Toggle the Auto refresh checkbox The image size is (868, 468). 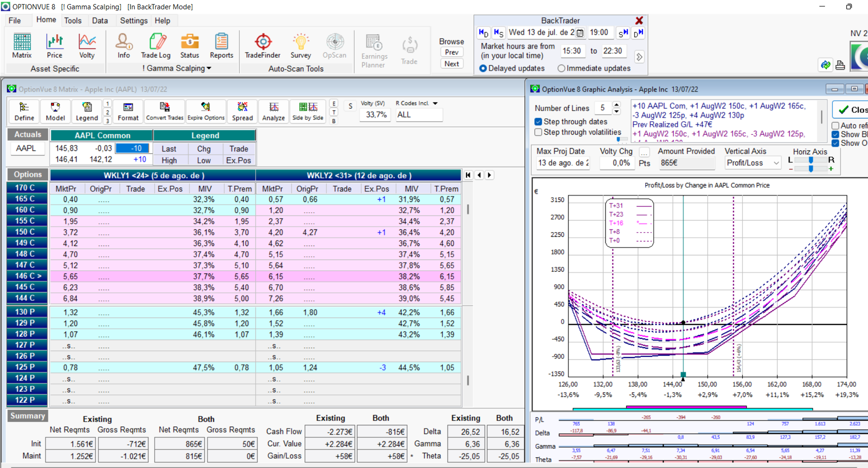coord(835,126)
